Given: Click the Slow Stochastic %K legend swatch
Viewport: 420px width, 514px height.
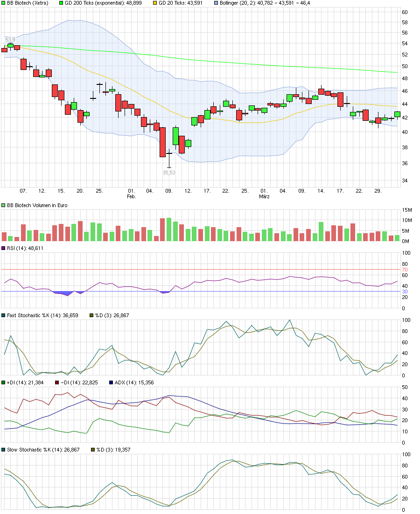Looking at the screenshot, I should (x=4, y=450).
